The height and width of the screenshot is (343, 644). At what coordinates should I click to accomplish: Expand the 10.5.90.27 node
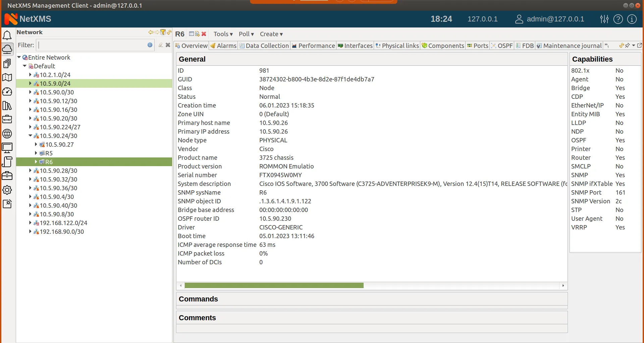[36, 144]
